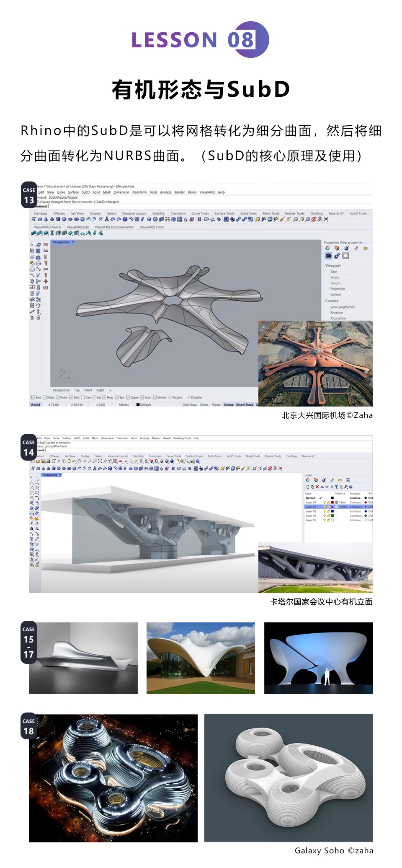The height and width of the screenshot is (868, 402).
Task: Disable the Vertex osnap checkbox
Action: pyautogui.click(x=155, y=397)
